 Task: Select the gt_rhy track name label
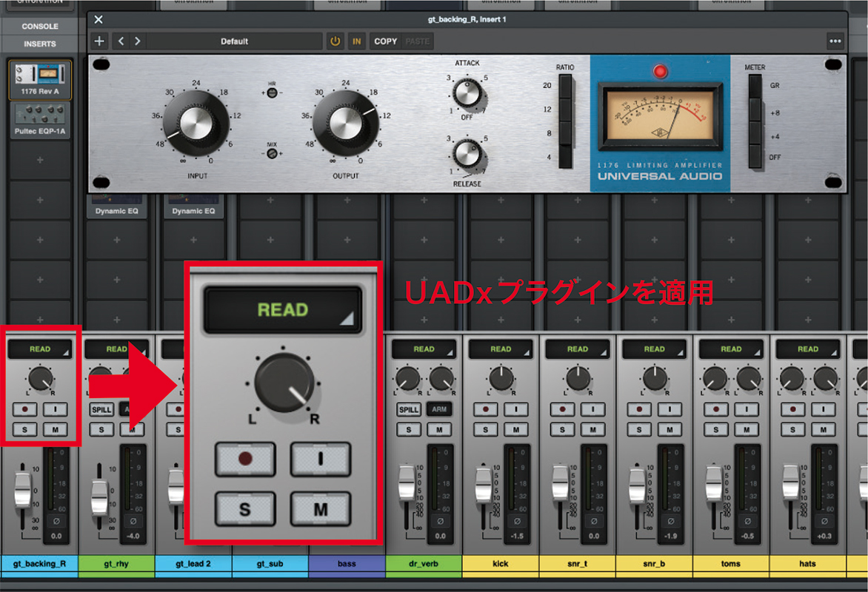tap(116, 564)
